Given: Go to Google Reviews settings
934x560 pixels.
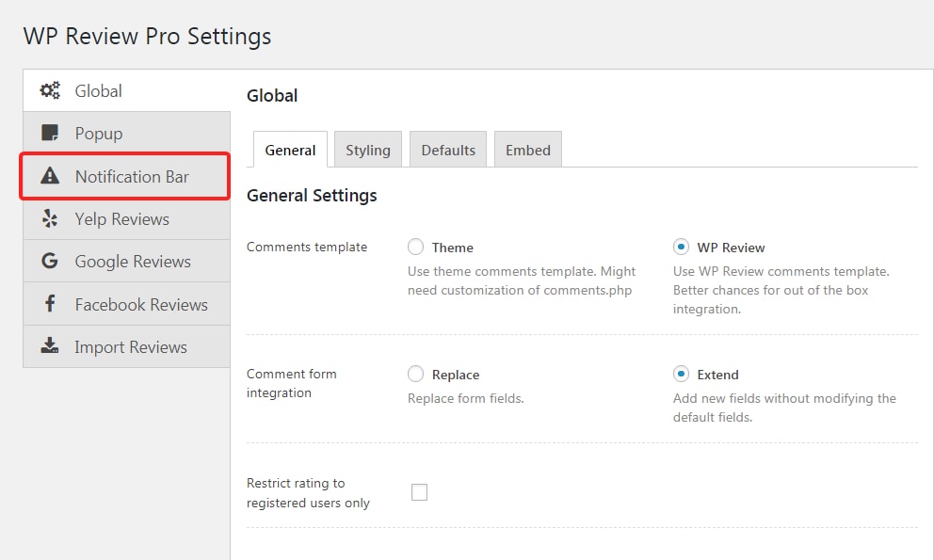Looking at the screenshot, I should (x=133, y=262).
